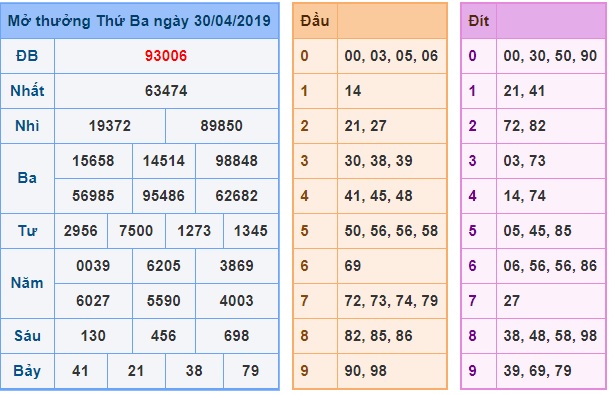Select Năm prize number 6205
610x395 pixels.
pyautogui.click(x=164, y=266)
